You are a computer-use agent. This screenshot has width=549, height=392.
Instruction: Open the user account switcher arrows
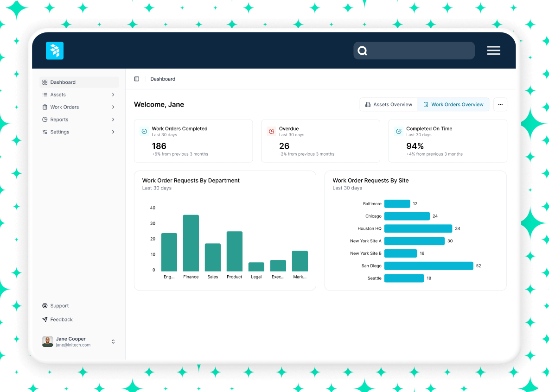click(x=113, y=341)
